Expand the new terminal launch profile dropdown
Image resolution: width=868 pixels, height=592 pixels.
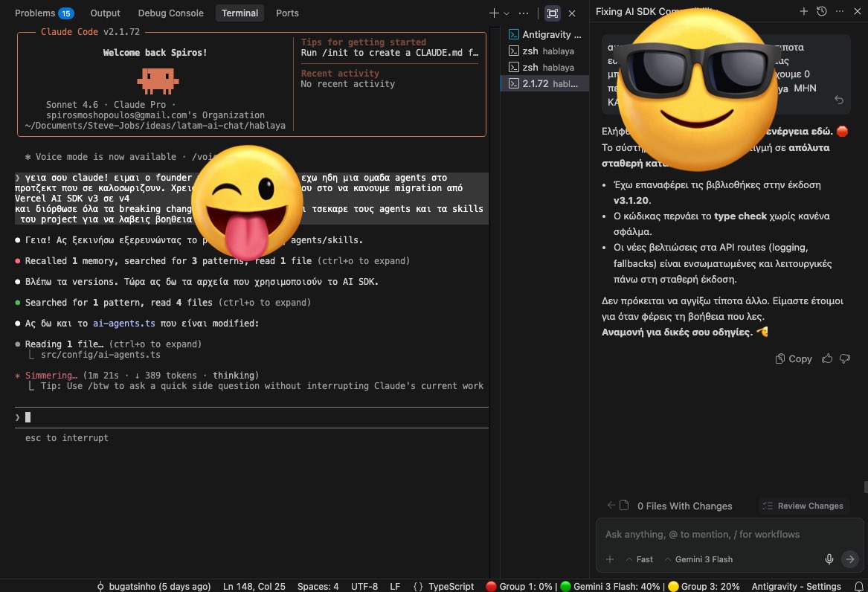point(506,13)
